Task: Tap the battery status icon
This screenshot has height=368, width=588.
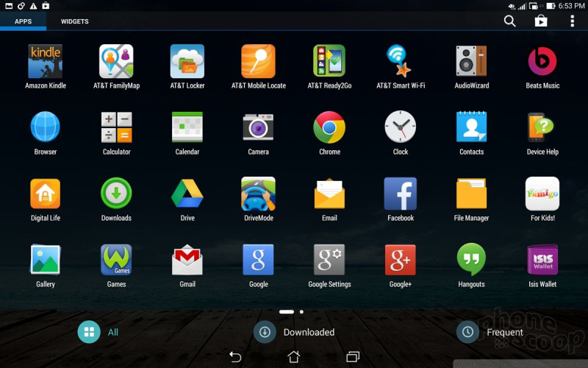Action: [x=551, y=6]
